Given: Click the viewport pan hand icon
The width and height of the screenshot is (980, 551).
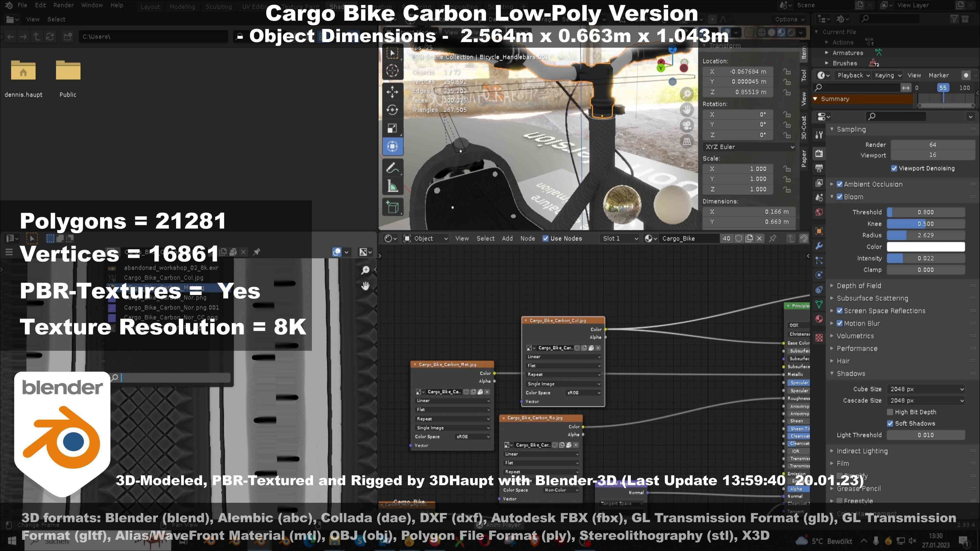Looking at the screenshot, I should 687,109.
